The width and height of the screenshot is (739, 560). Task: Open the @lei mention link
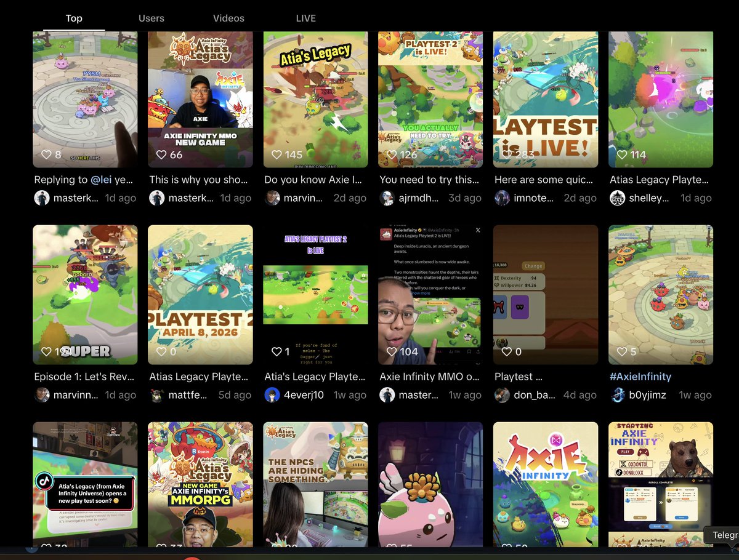(x=102, y=180)
